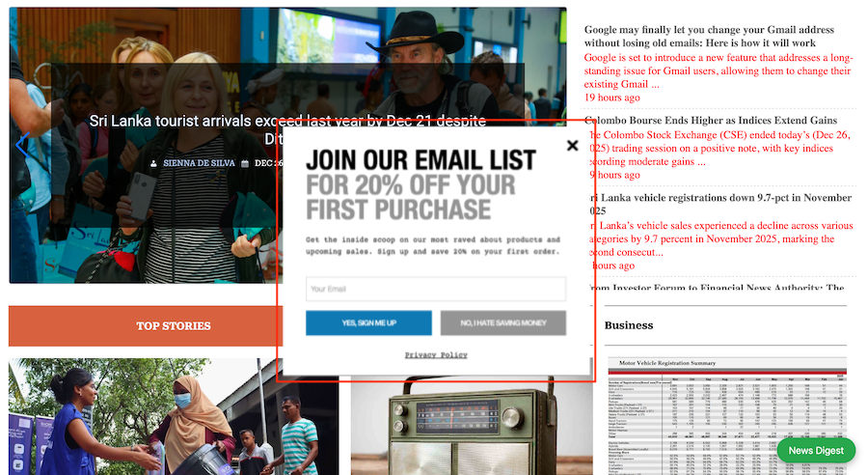Open the relief distribution story photo
This screenshot has height=475, width=868.
(x=174, y=416)
